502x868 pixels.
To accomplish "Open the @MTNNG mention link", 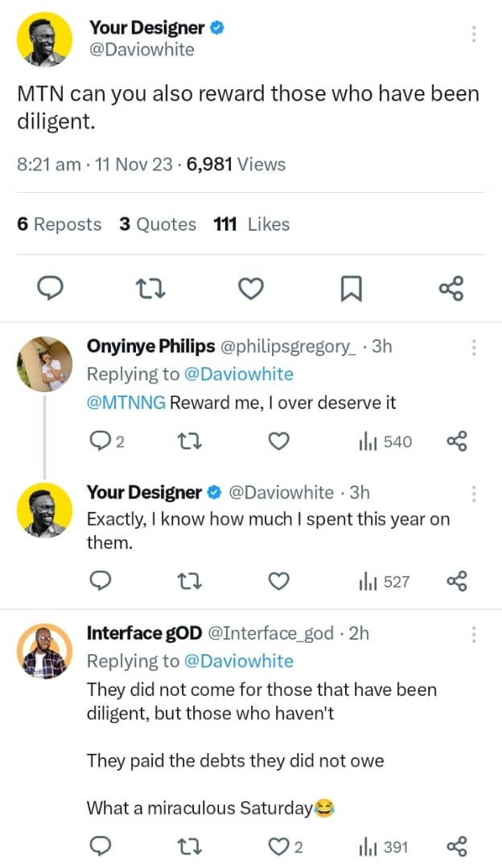I will [x=126, y=403].
